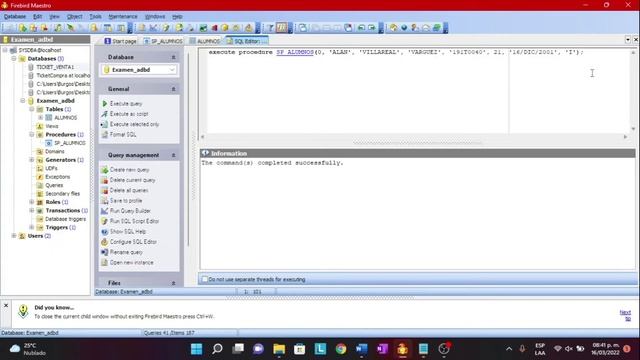This screenshot has width=640, height=360.
Task: Collapse the Databases tree node
Action: coord(13,59)
